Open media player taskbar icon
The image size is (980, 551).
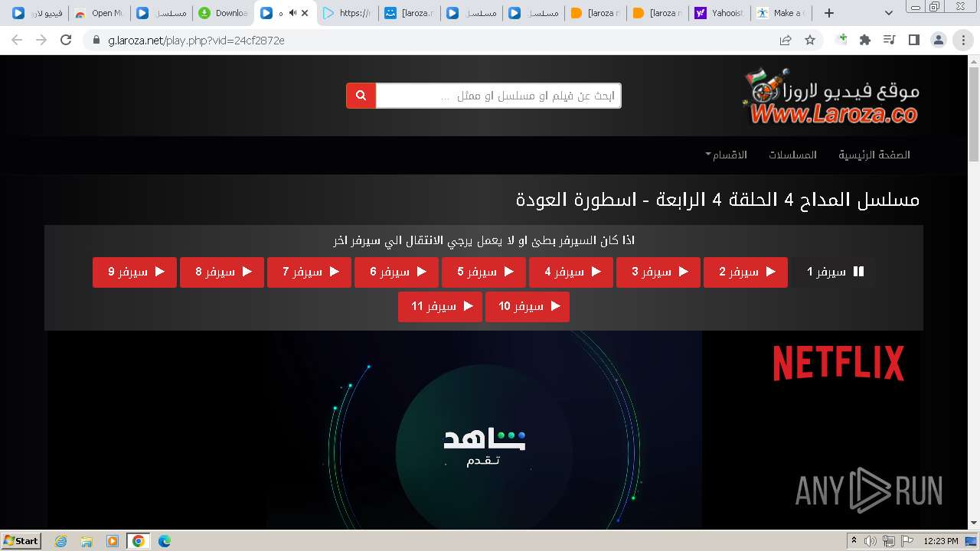point(113,541)
